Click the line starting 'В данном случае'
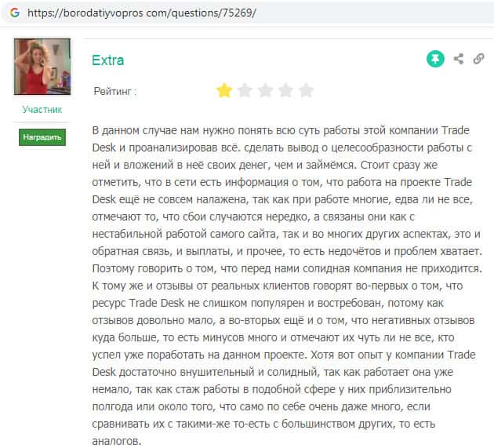This screenshot has height=448, width=494. [281, 130]
